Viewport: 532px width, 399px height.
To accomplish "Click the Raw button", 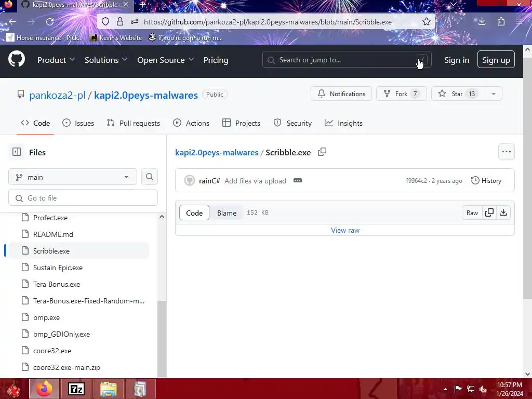I will tap(472, 212).
